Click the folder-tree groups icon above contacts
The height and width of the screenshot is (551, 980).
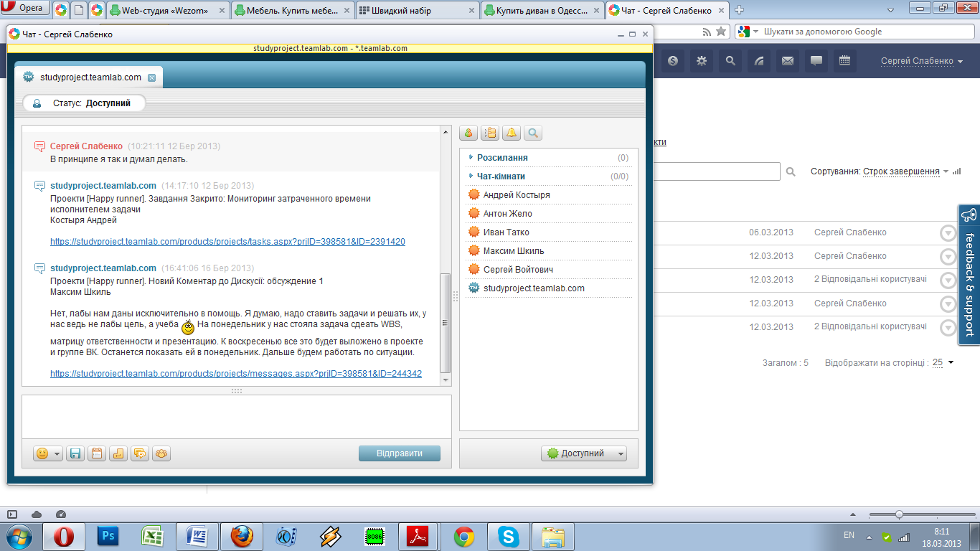[x=490, y=133]
